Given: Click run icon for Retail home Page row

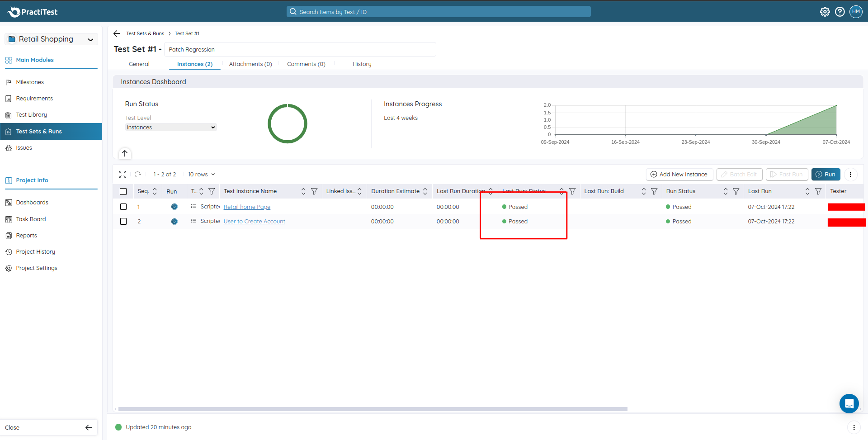Looking at the screenshot, I should (174, 207).
